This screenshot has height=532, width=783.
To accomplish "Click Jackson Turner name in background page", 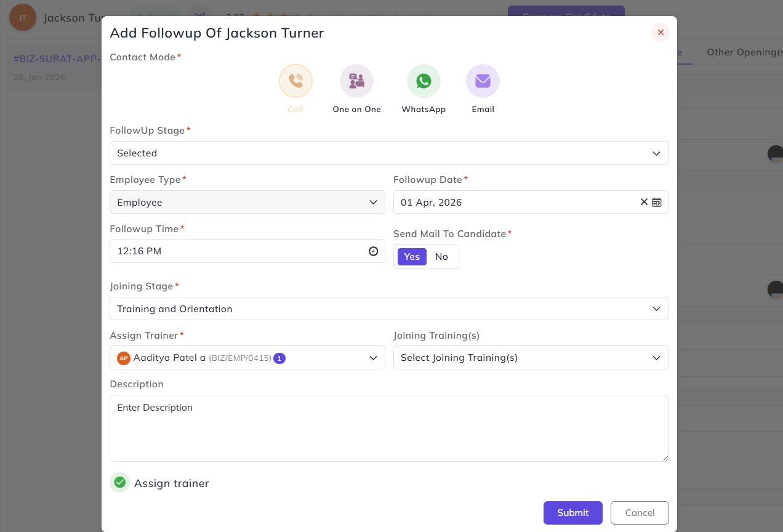I will [x=73, y=18].
